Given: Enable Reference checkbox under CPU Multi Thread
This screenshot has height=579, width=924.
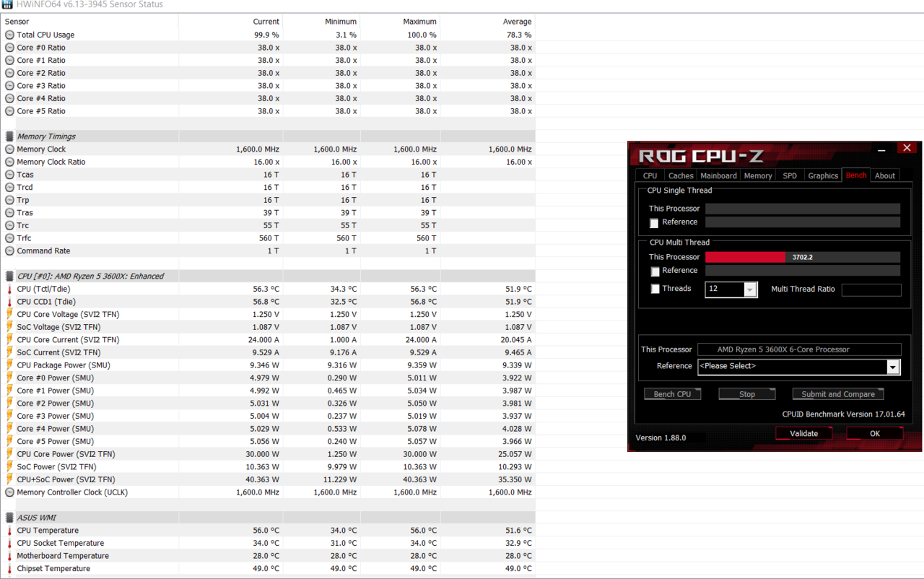Looking at the screenshot, I should [655, 271].
